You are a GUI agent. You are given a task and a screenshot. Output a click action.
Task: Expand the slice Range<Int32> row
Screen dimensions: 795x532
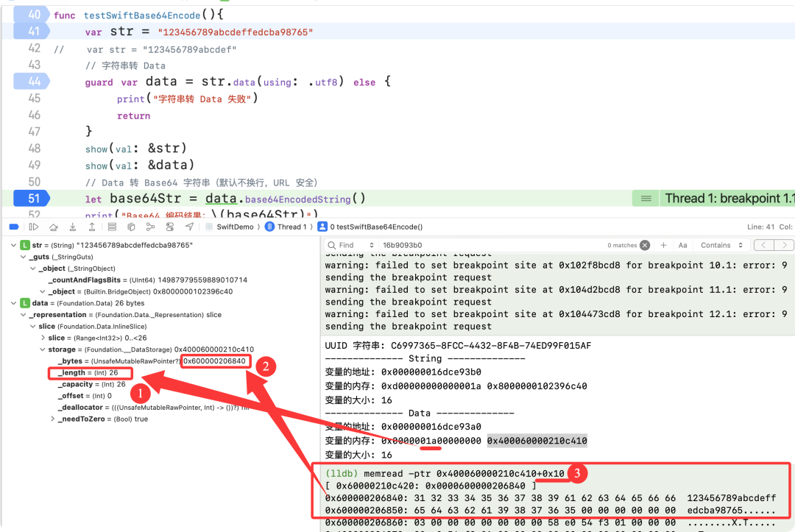point(43,338)
